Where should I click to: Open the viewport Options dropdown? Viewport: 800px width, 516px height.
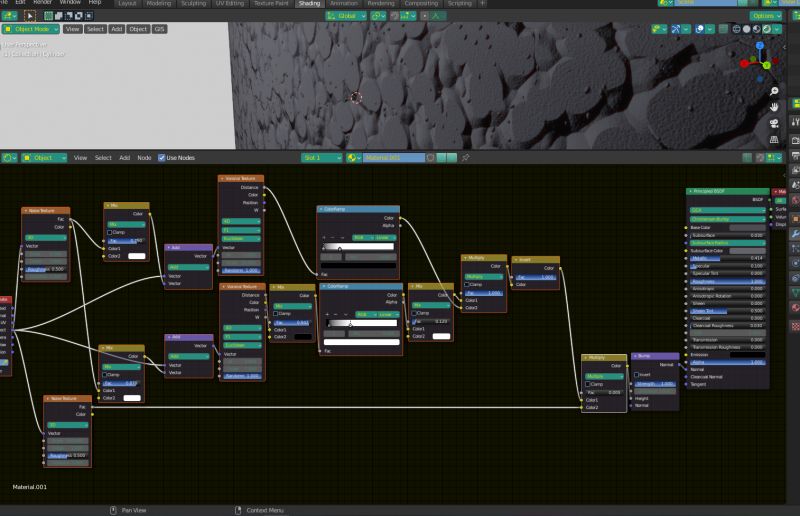[766, 16]
